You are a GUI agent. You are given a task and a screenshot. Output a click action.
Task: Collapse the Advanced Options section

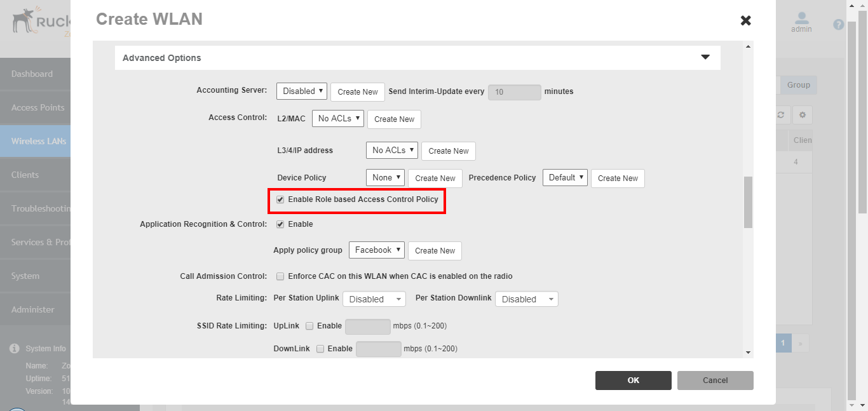705,57
